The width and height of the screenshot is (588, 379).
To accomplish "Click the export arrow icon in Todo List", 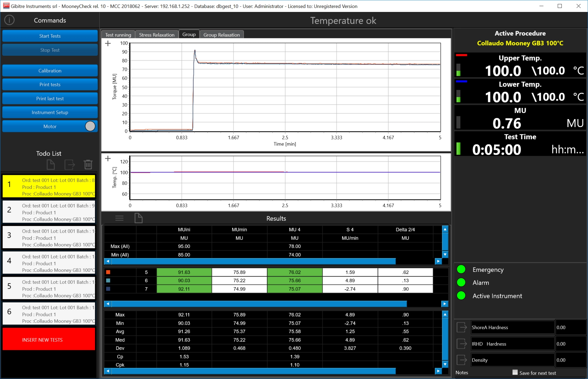I will tap(70, 165).
